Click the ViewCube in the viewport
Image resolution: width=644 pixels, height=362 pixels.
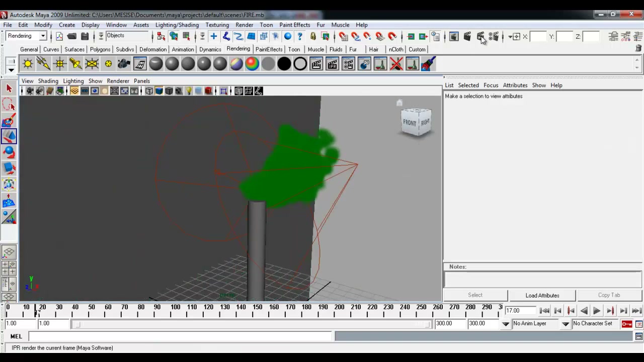point(416,122)
